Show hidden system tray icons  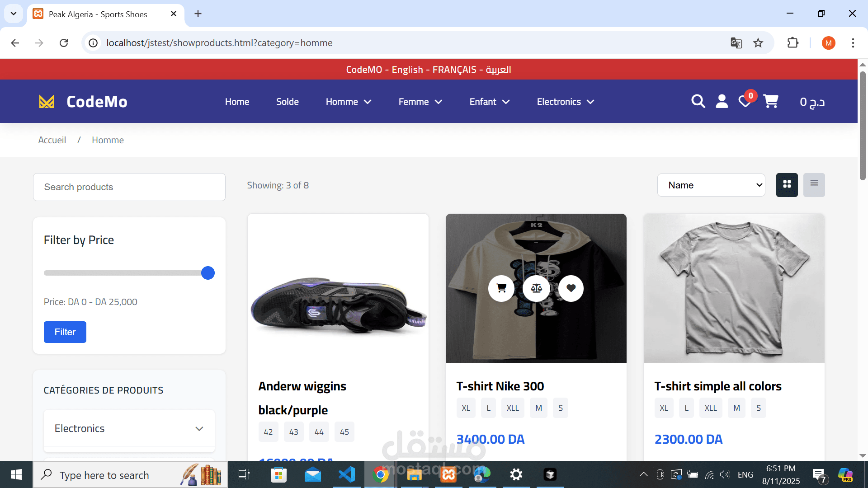[x=643, y=474]
